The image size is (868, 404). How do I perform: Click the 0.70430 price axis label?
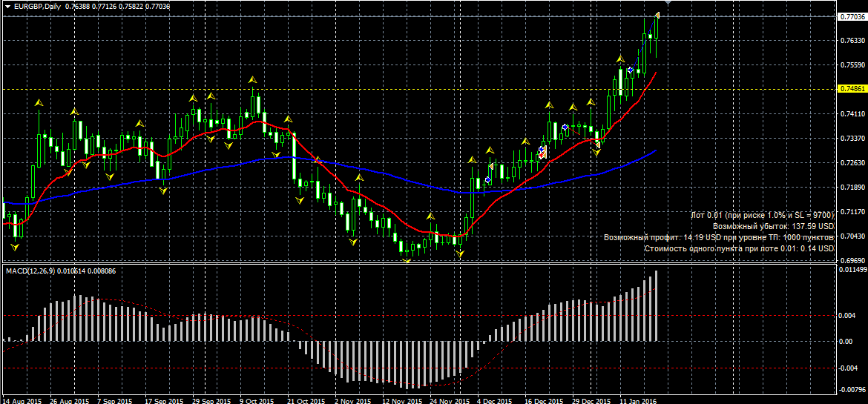pyautogui.click(x=852, y=236)
